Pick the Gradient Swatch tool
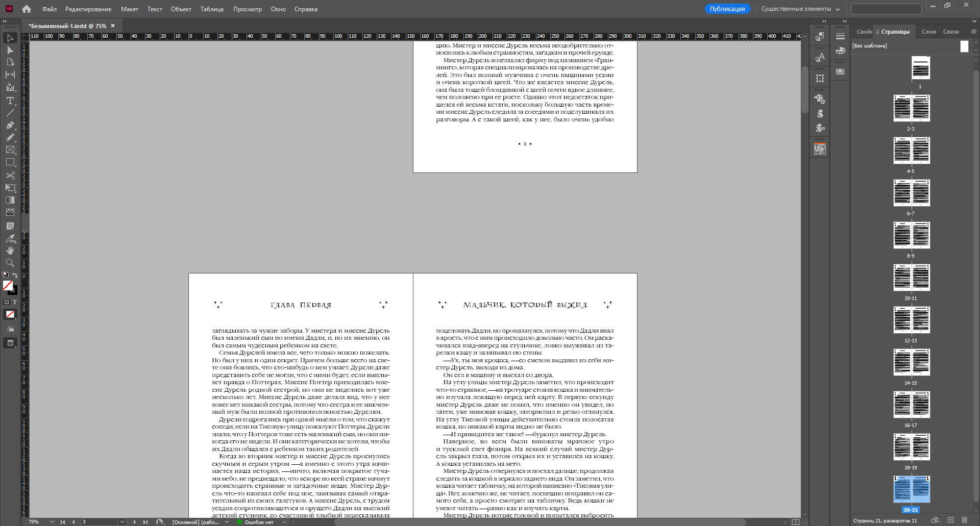Viewport: 980px width, 526px height. 10,200
